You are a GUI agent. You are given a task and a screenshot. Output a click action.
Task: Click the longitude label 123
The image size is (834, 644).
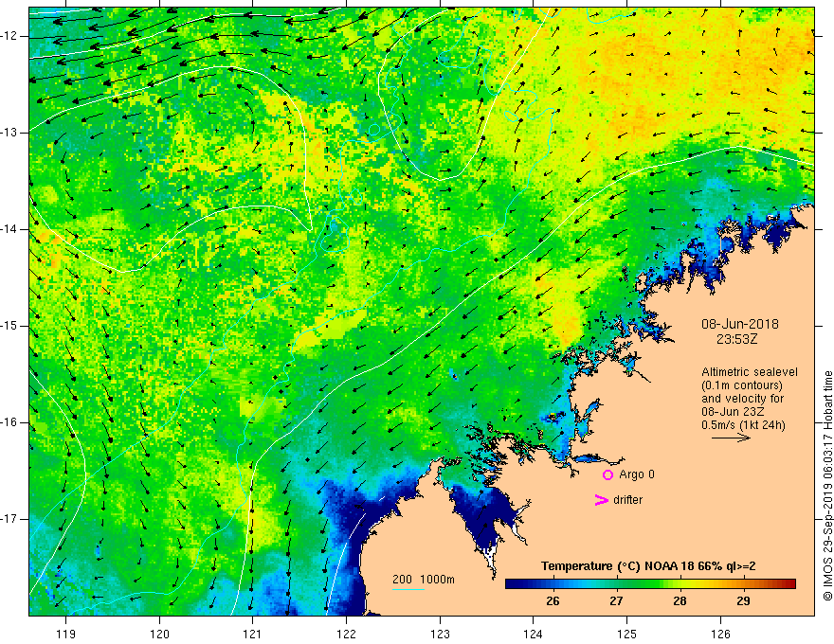440,634
